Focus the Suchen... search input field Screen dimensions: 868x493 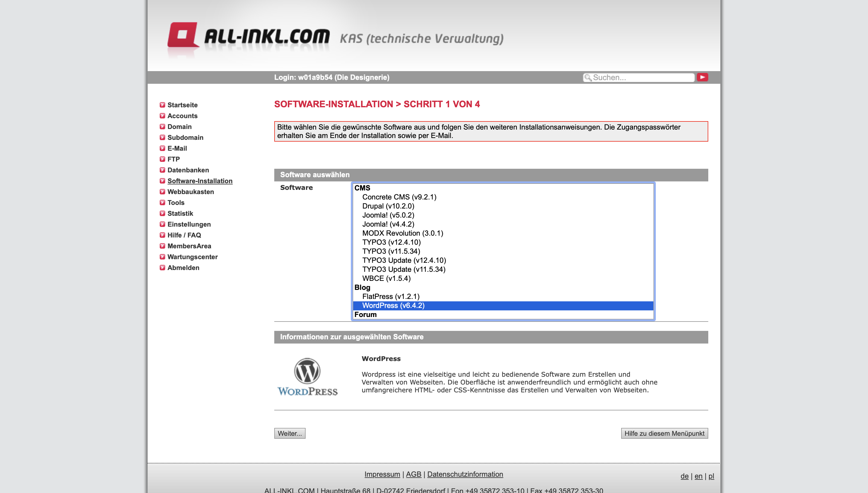pyautogui.click(x=638, y=77)
